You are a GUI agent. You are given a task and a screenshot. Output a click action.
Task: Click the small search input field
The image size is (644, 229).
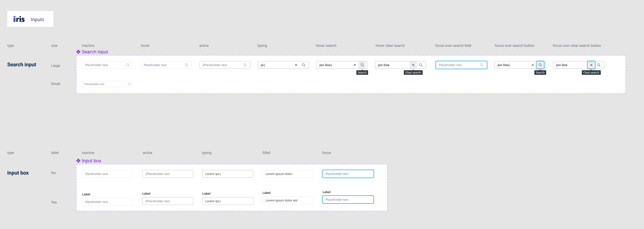tap(108, 84)
